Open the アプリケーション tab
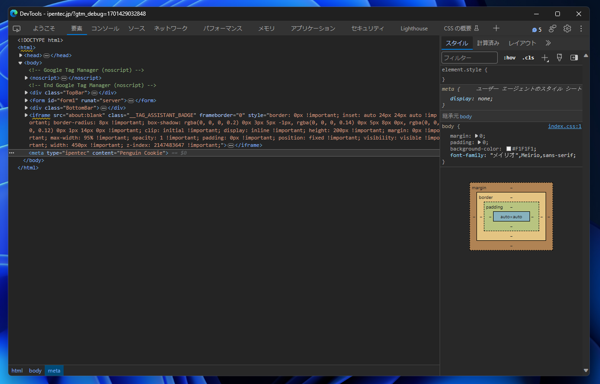The width and height of the screenshot is (600, 384). (313, 29)
